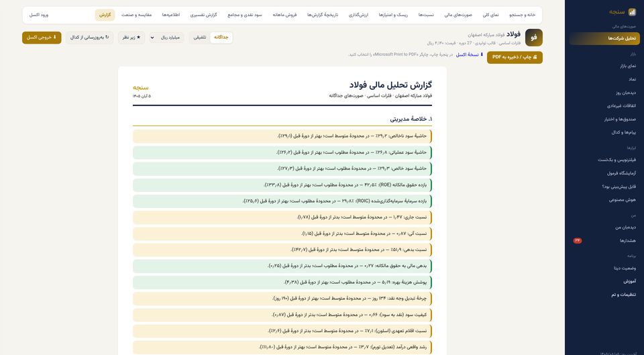Screen dimensions: 644x355
Task: Open the ورود اکسل tab
Action: click(39, 15)
